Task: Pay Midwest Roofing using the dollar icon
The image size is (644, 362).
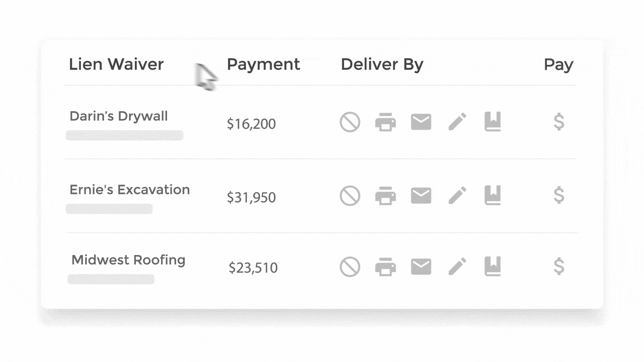Action: [558, 266]
